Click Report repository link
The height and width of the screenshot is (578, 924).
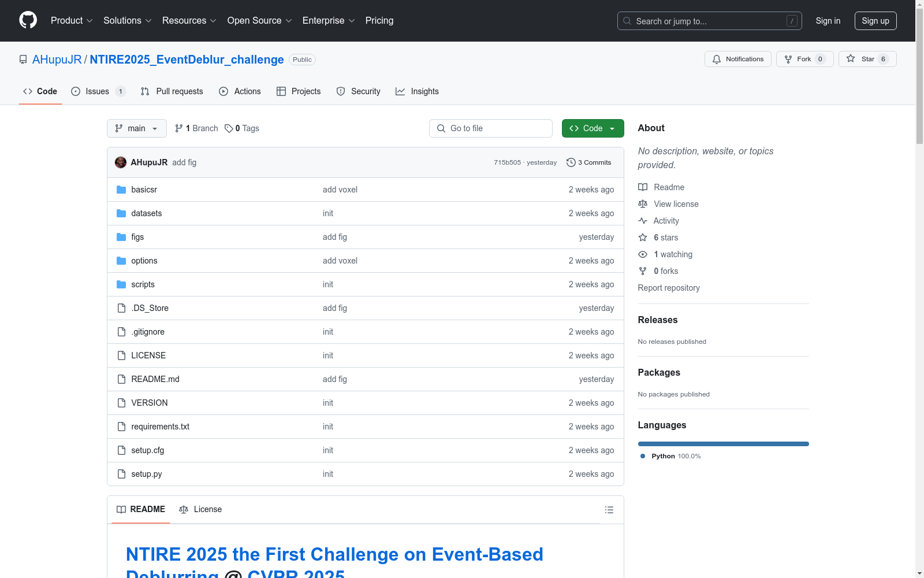pyautogui.click(x=669, y=288)
